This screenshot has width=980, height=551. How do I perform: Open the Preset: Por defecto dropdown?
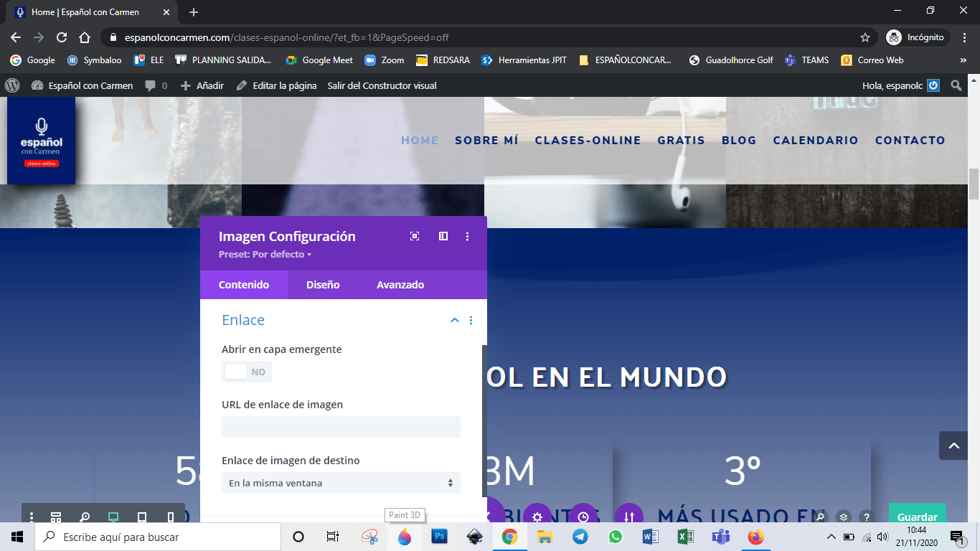click(265, 255)
